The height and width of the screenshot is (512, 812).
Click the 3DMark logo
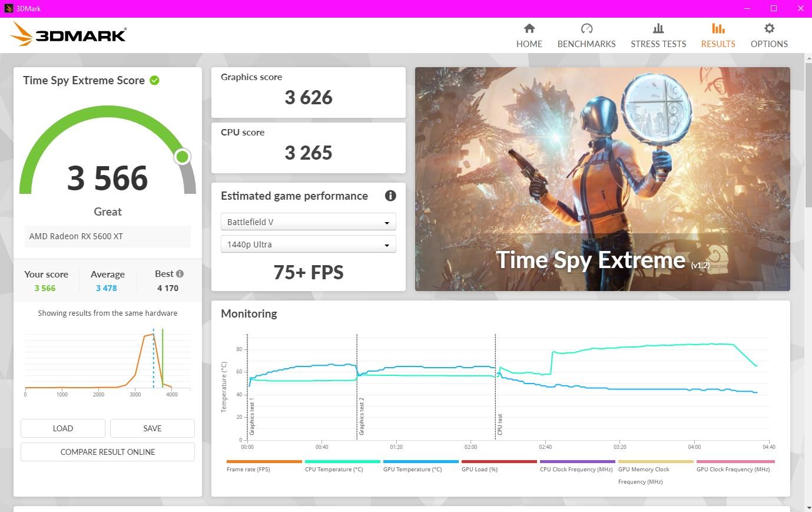[x=68, y=35]
